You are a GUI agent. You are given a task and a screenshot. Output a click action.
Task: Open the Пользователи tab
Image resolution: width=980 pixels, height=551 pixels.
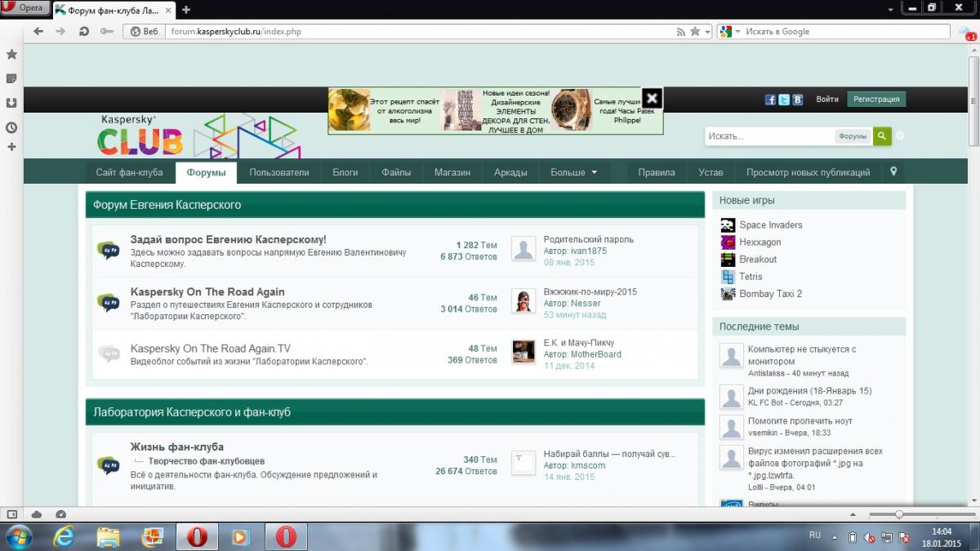279,172
